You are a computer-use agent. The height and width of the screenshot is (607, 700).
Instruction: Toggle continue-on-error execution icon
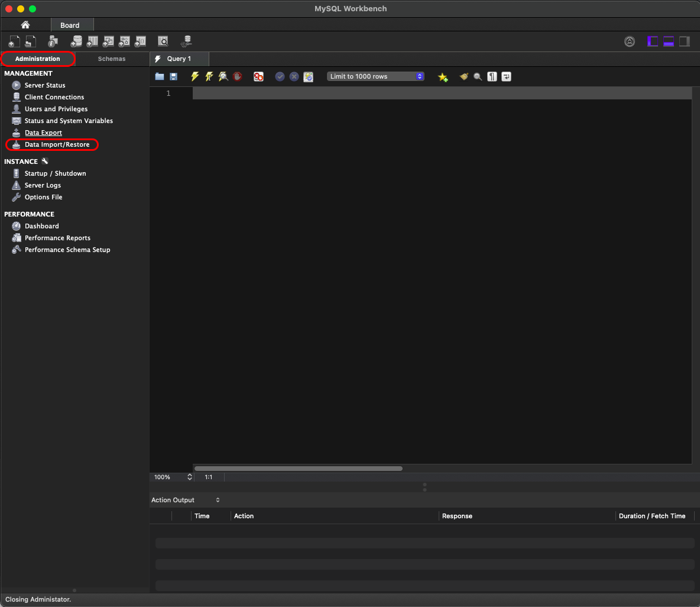[258, 77]
